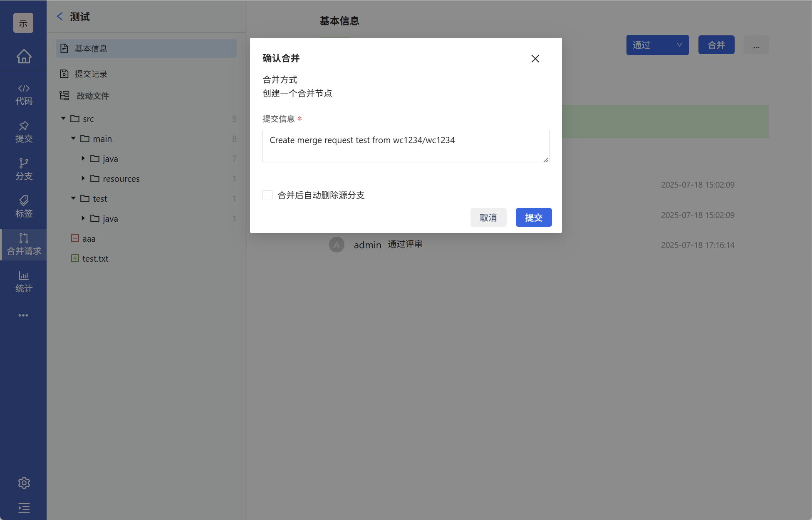Open the 代码 code section icon
Image resolution: width=812 pixels, height=520 pixels.
point(24,95)
